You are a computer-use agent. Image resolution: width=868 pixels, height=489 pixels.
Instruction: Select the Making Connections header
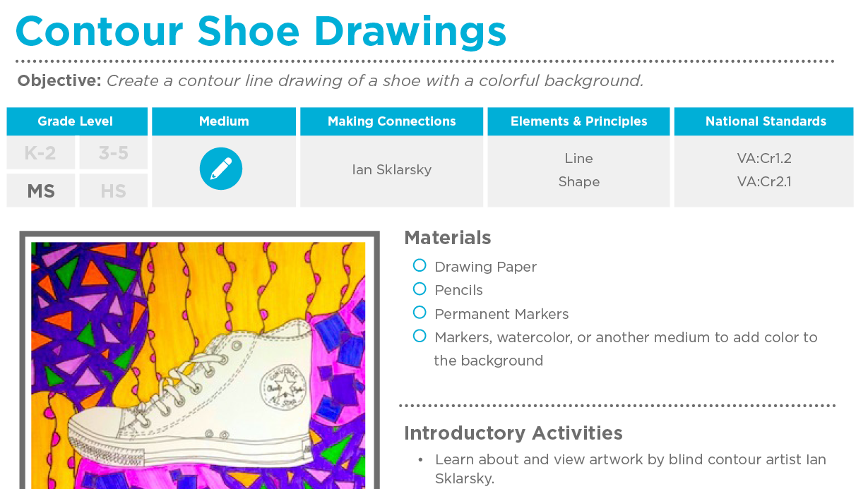coord(391,121)
